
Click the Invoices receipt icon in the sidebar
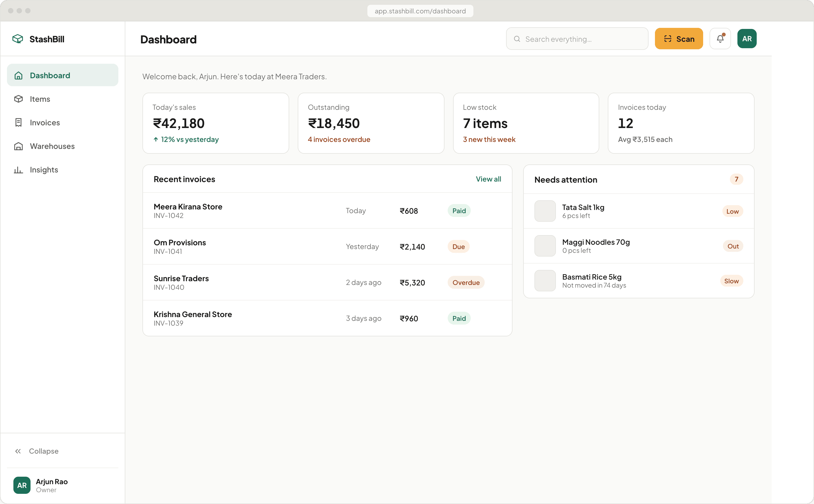coord(18,123)
